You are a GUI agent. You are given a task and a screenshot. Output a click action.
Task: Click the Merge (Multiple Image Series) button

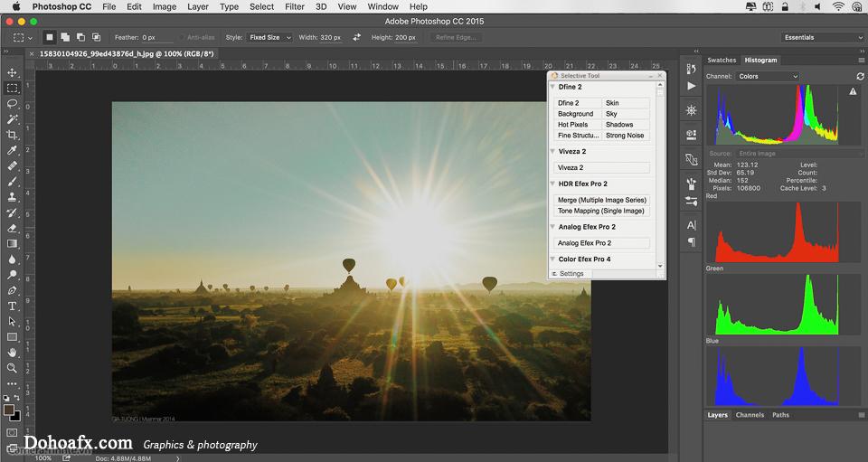pyautogui.click(x=601, y=200)
